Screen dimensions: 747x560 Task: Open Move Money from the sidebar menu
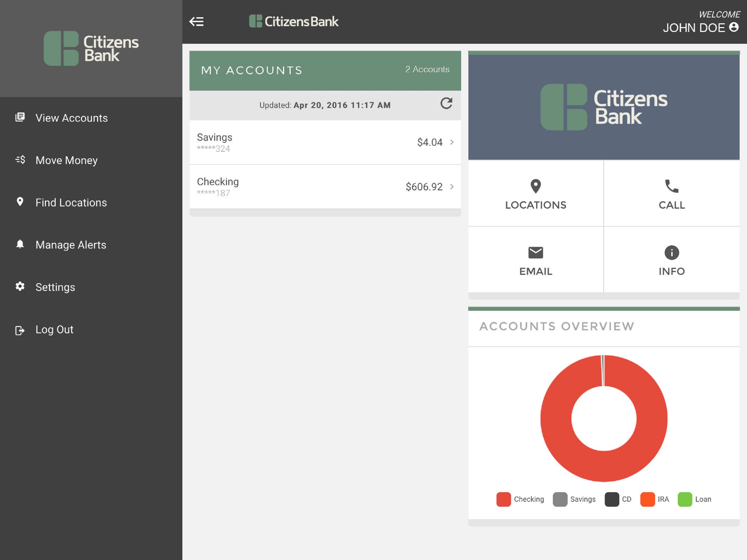[66, 160]
